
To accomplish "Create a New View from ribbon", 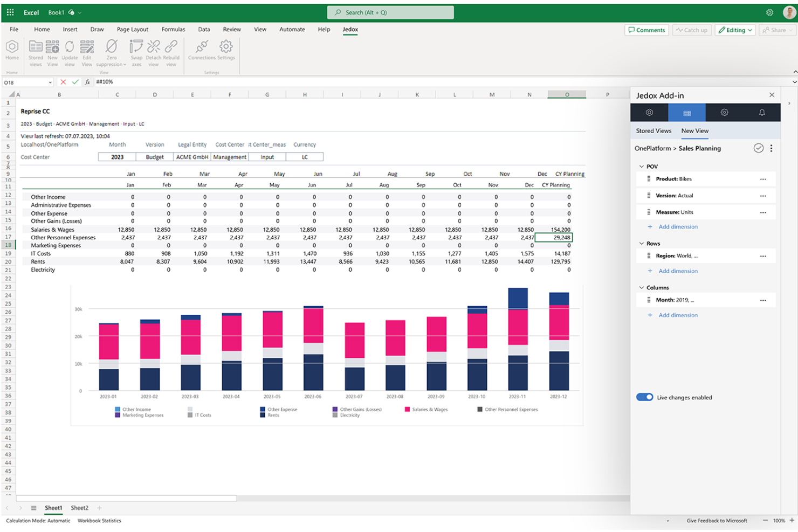I will (52, 53).
